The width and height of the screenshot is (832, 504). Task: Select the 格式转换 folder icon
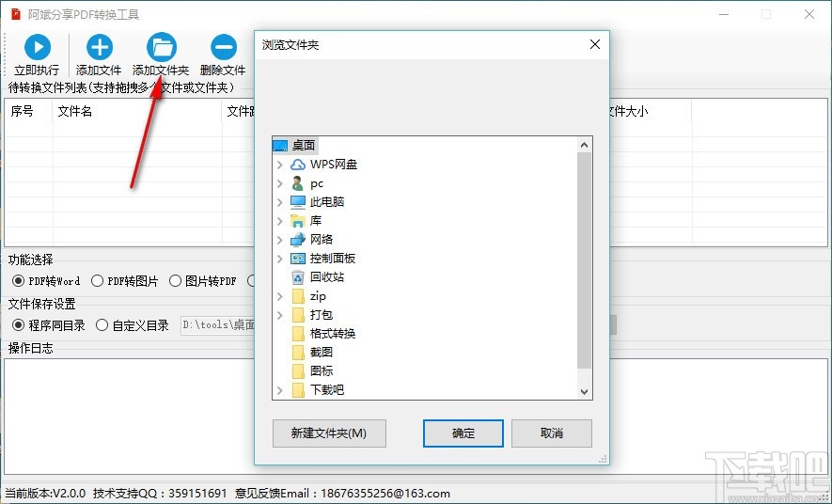coord(298,334)
